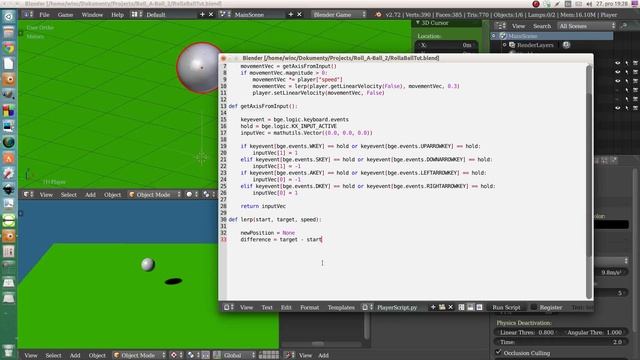Viewport: 640px width, 360px height.
Task: Click the Linear Thres value field
Action: coord(526,333)
